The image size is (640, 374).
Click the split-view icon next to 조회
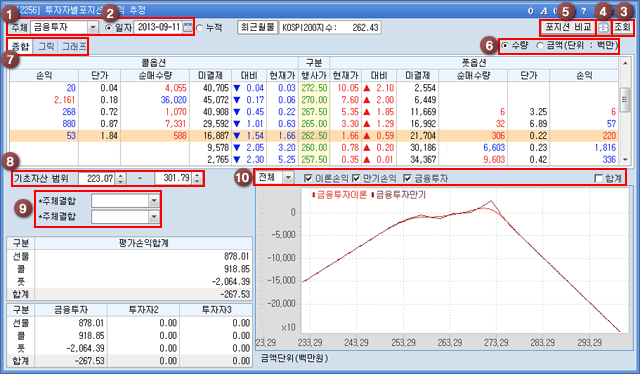(x=603, y=28)
